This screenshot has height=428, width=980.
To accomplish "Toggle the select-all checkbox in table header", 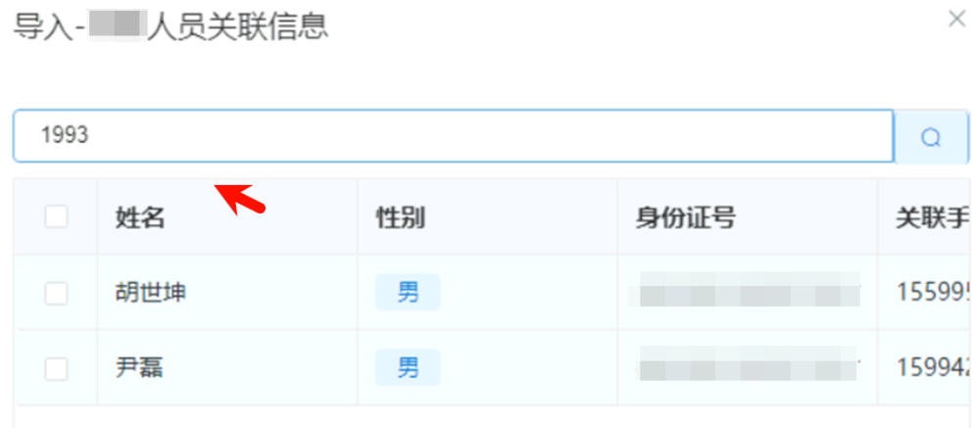I will 57,217.
